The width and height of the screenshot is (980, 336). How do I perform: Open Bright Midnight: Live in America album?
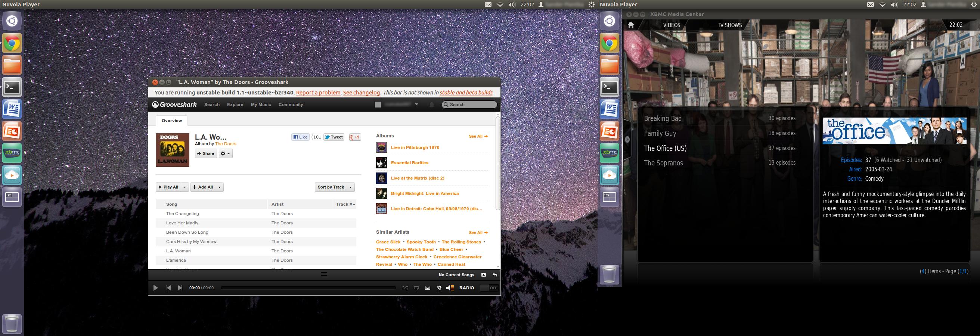click(x=425, y=193)
